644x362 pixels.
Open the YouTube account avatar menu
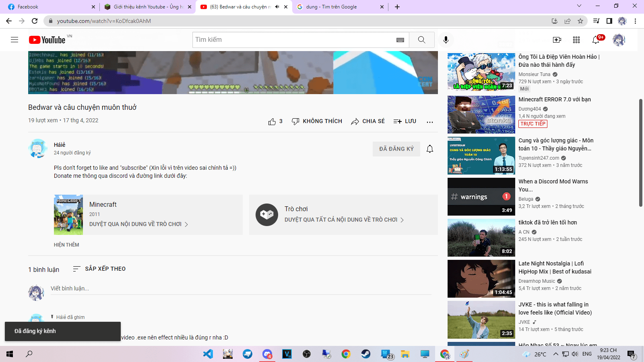click(x=619, y=40)
